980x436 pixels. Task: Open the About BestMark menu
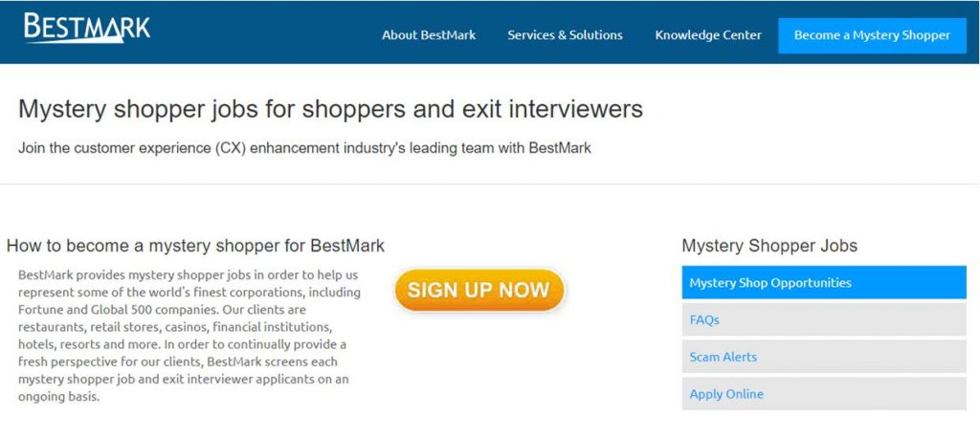(x=429, y=35)
